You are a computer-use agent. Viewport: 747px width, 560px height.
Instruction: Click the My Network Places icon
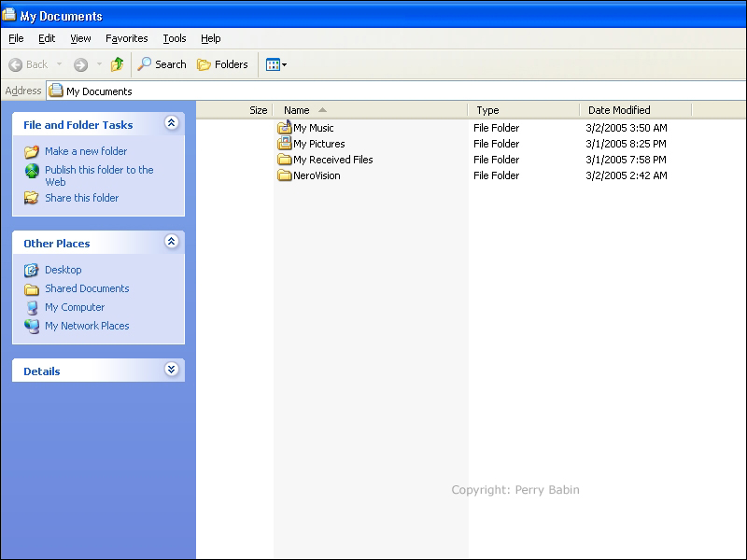coord(32,326)
